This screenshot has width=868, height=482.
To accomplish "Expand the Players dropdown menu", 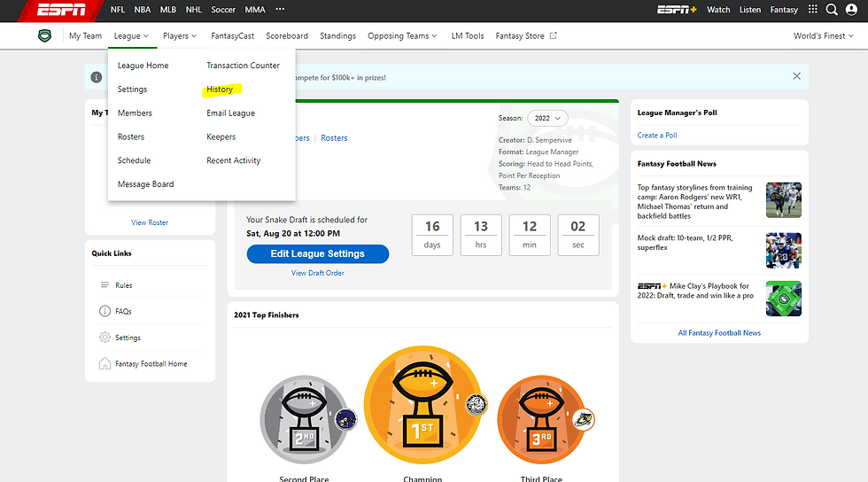I will coord(180,36).
